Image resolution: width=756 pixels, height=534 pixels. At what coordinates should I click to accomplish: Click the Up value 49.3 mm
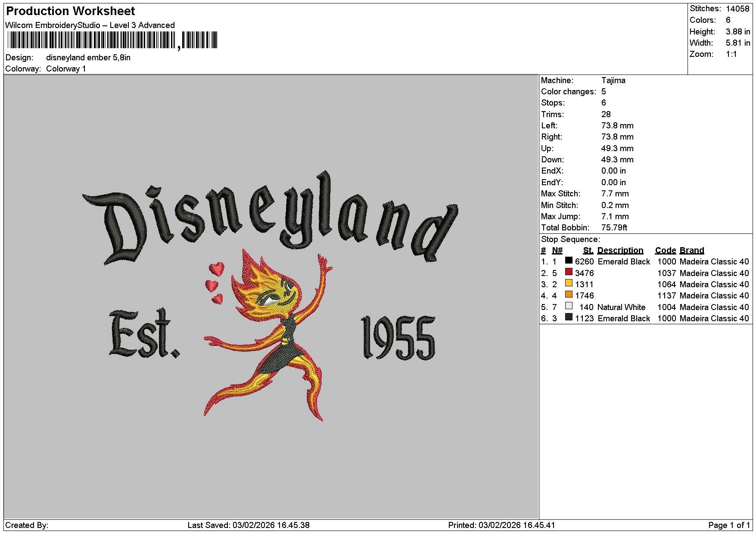click(x=617, y=149)
